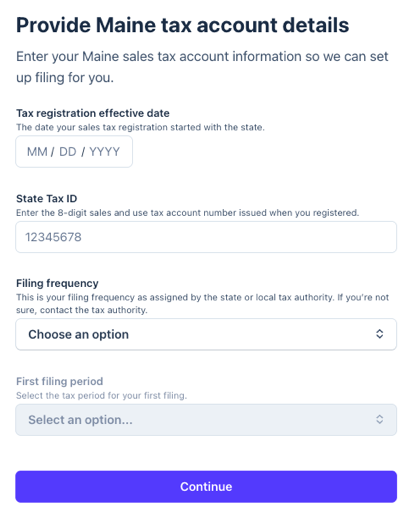
Task: Open the First filing period 'Select an option...' dropdown
Action: click(206, 420)
